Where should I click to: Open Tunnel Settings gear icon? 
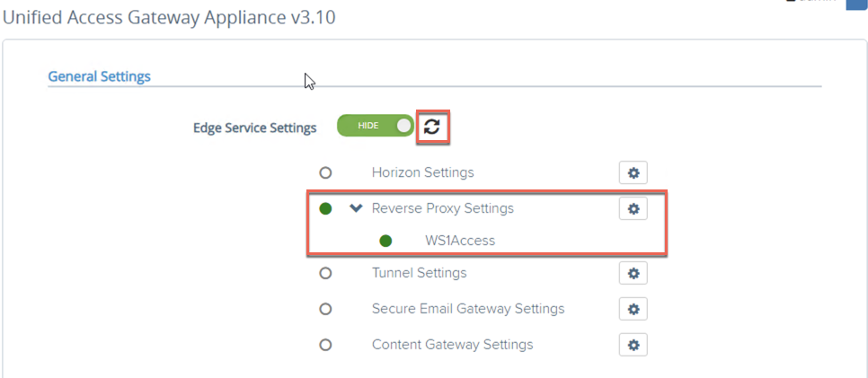point(633,274)
